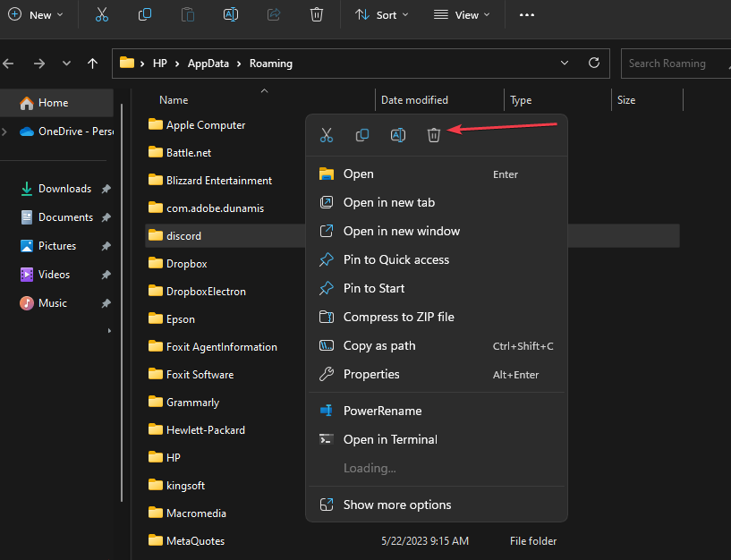
Task: Expand the address bar history chevron
Action: click(x=565, y=64)
